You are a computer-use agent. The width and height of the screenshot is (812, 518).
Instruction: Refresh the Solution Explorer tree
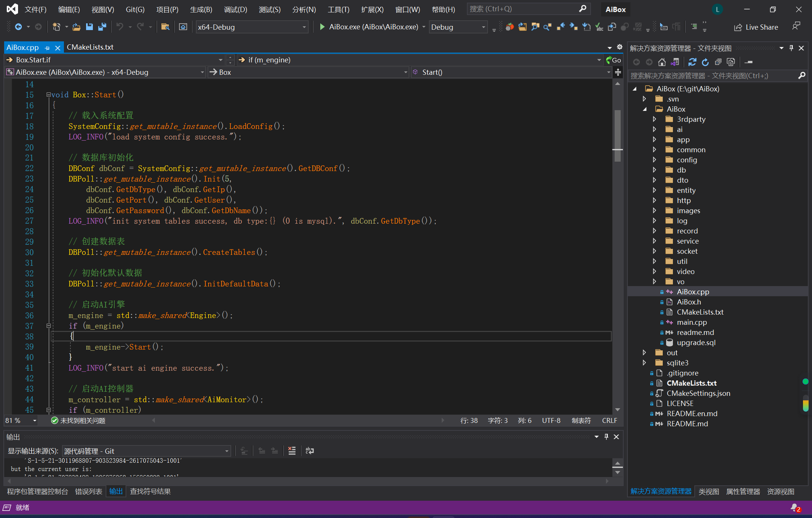tap(705, 62)
